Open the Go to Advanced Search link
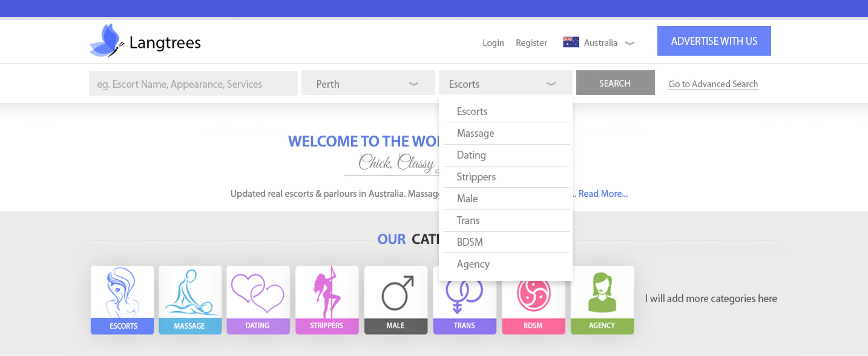Image resolution: width=868 pixels, height=356 pixels. point(713,84)
